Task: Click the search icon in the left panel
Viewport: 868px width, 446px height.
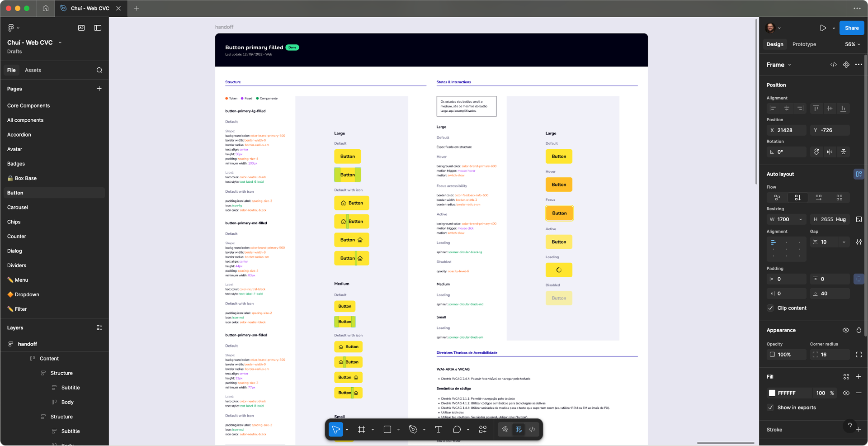Action: click(99, 70)
